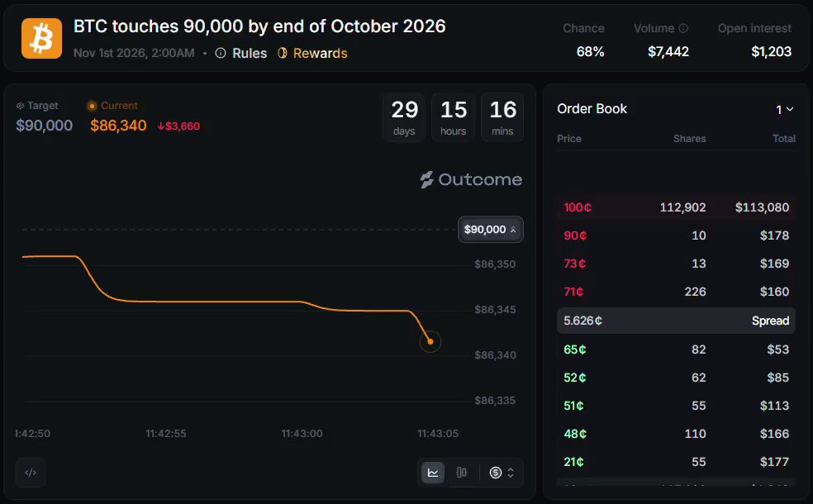
Task: Click the $86,340 current price value
Action: point(118,126)
